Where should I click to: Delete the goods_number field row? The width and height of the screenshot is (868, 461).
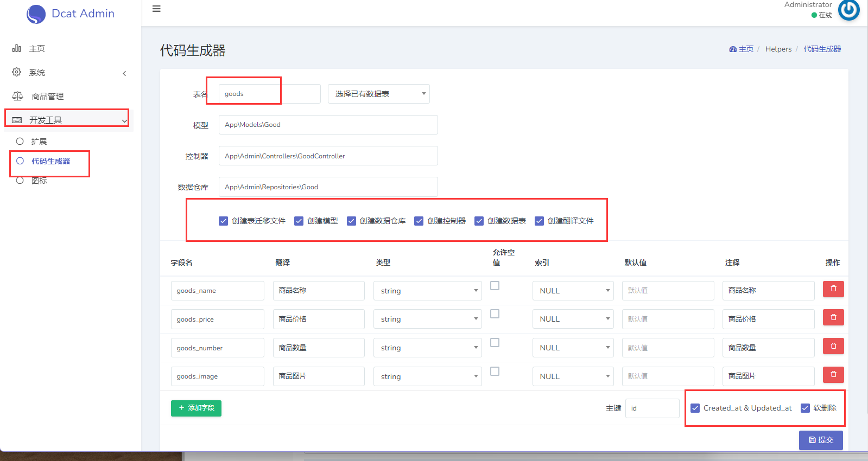[x=833, y=346]
